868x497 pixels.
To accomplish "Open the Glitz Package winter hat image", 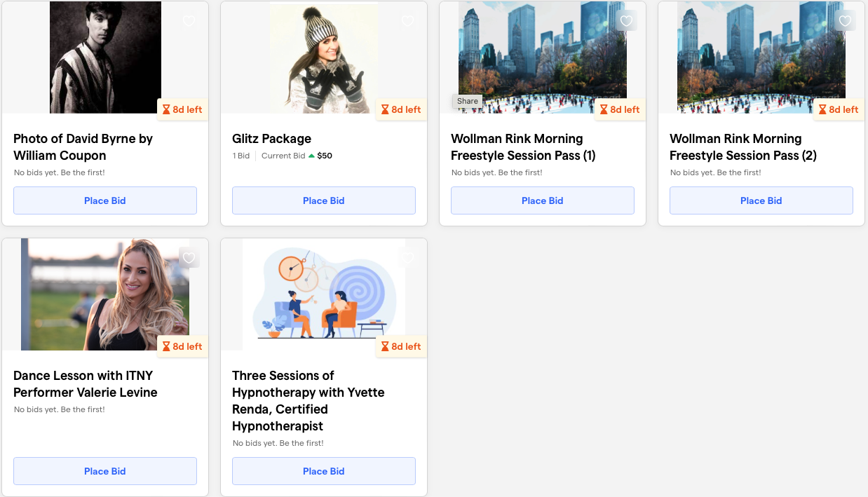I will click(x=324, y=57).
